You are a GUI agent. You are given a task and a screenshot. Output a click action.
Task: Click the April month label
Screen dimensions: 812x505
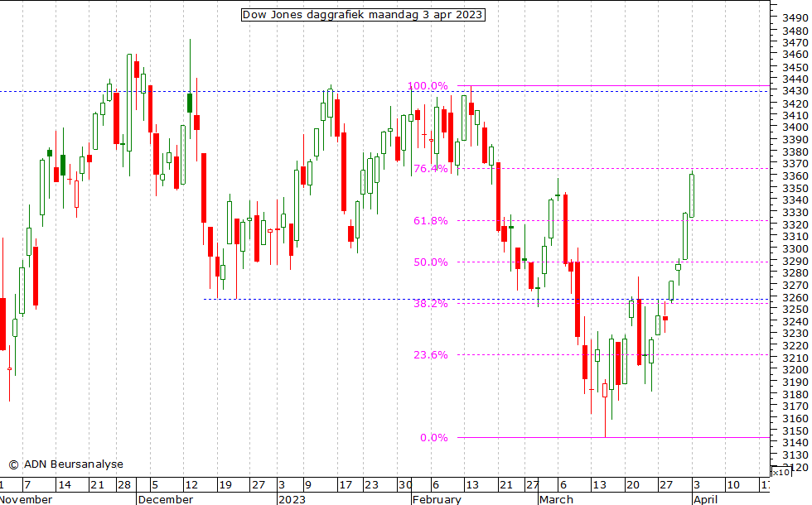705,499
